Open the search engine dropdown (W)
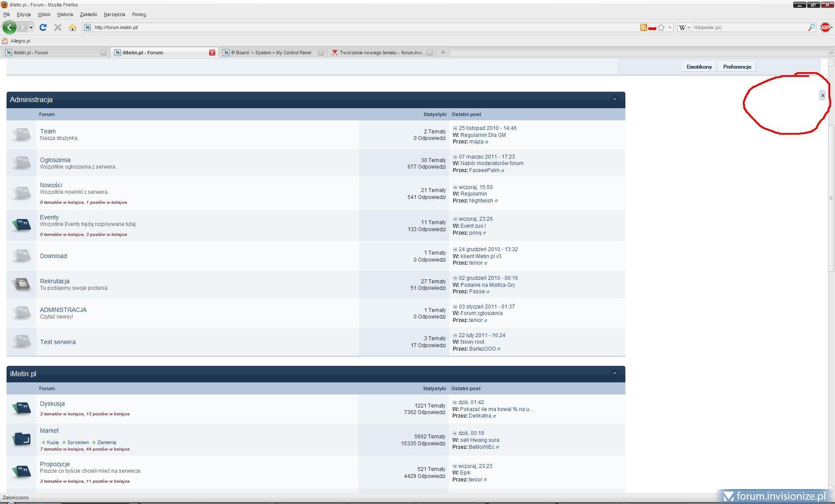The width and height of the screenshot is (835, 504). coord(684,27)
